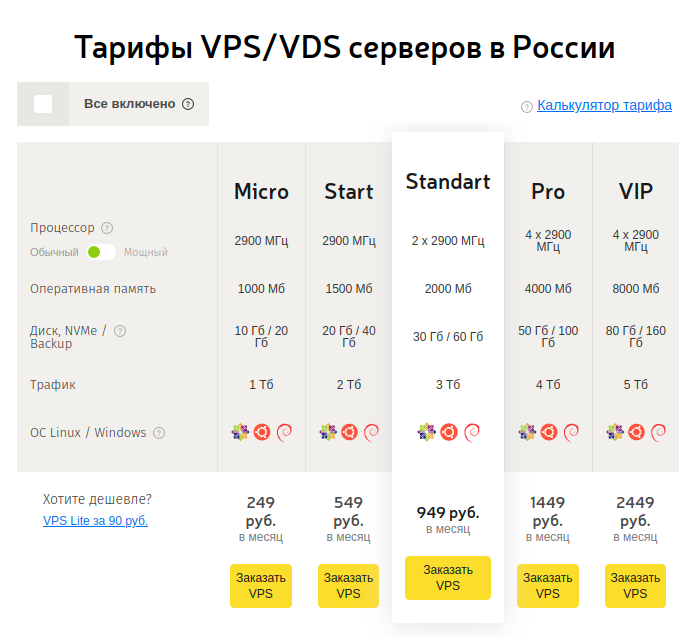
Task: Click Debian icon in Start column
Action: point(372,432)
